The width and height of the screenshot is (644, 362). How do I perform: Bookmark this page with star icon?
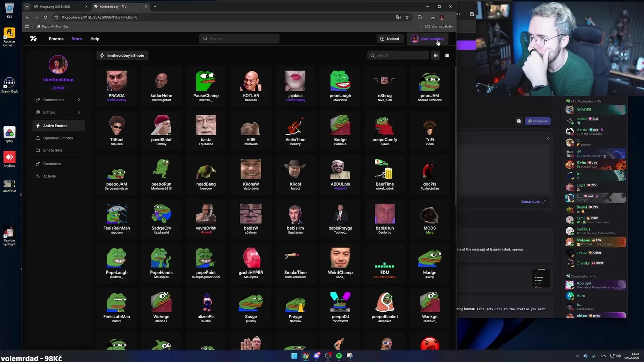click(x=407, y=17)
